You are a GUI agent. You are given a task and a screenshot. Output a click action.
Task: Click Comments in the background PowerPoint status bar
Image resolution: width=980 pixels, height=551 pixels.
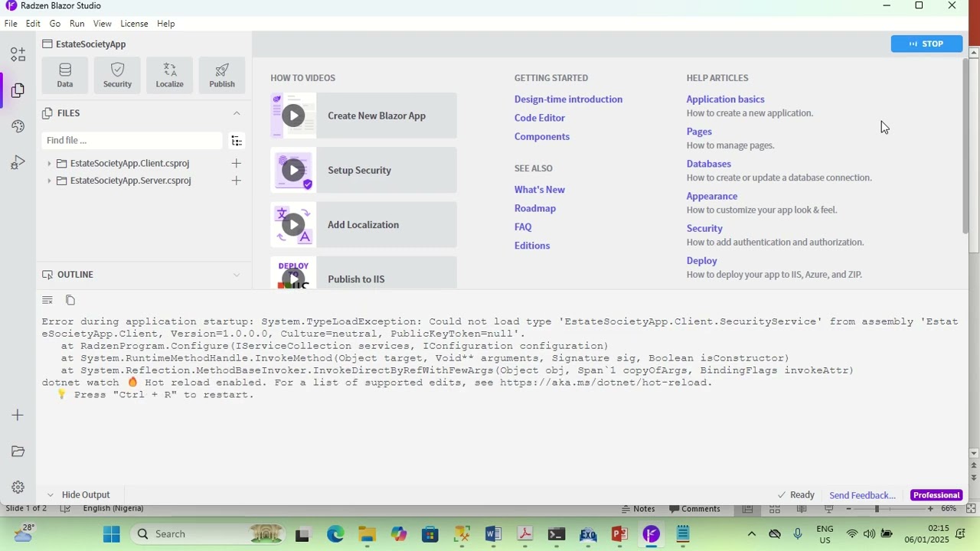point(694,509)
